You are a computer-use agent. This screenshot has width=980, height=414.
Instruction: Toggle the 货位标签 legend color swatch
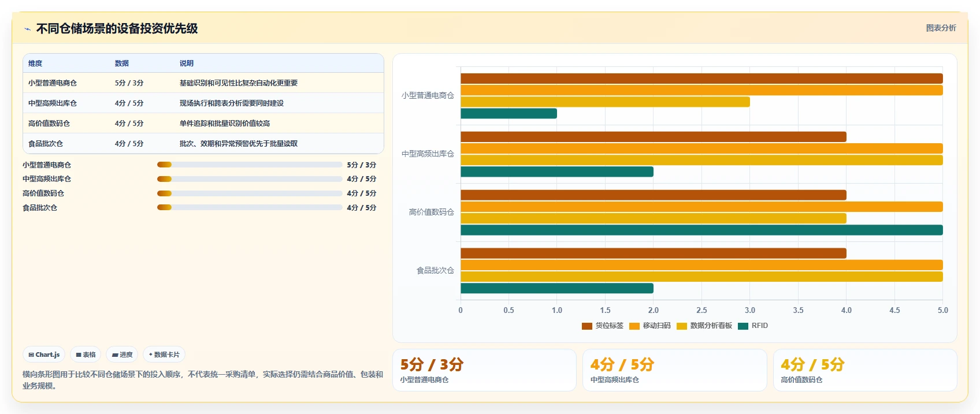[587, 326]
